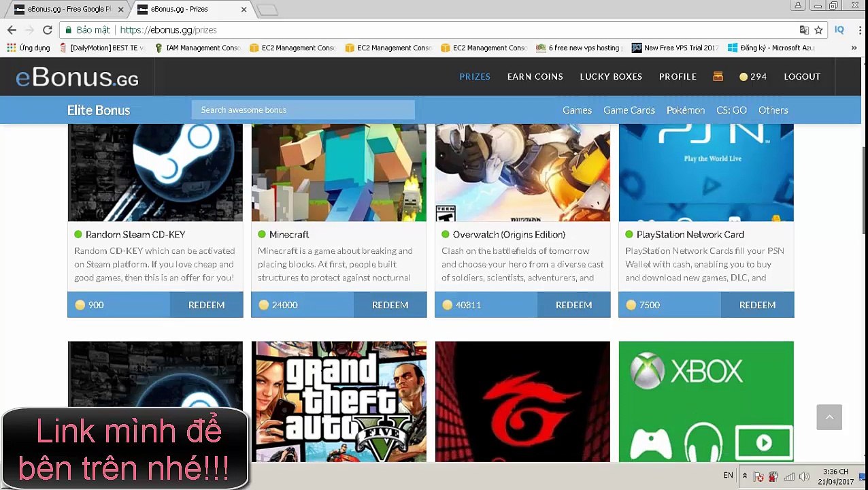The height and width of the screenshot is (490, 868).
Task: Open PROFILE in the navigation
Action: coord(678,76)
